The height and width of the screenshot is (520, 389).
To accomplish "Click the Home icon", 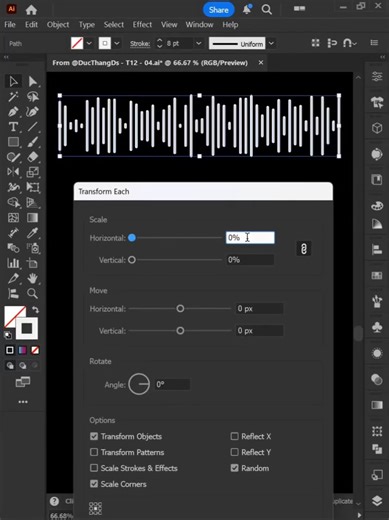I will point(31,10).
